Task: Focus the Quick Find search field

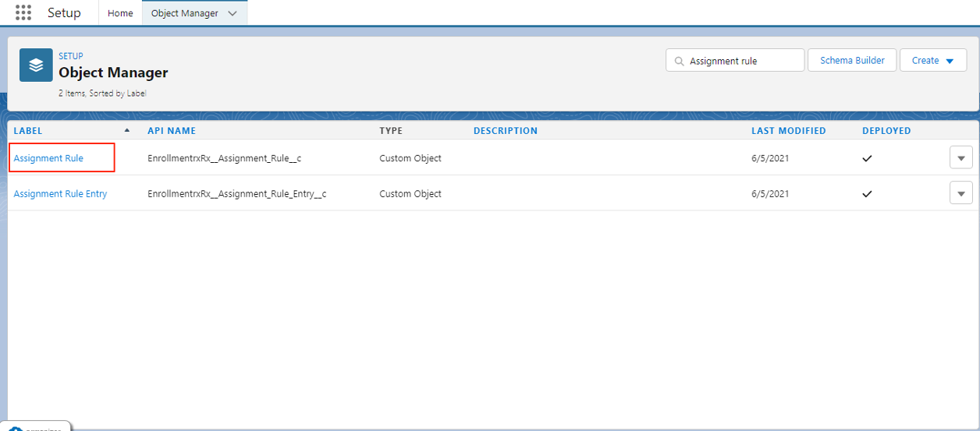Action: 741,61
